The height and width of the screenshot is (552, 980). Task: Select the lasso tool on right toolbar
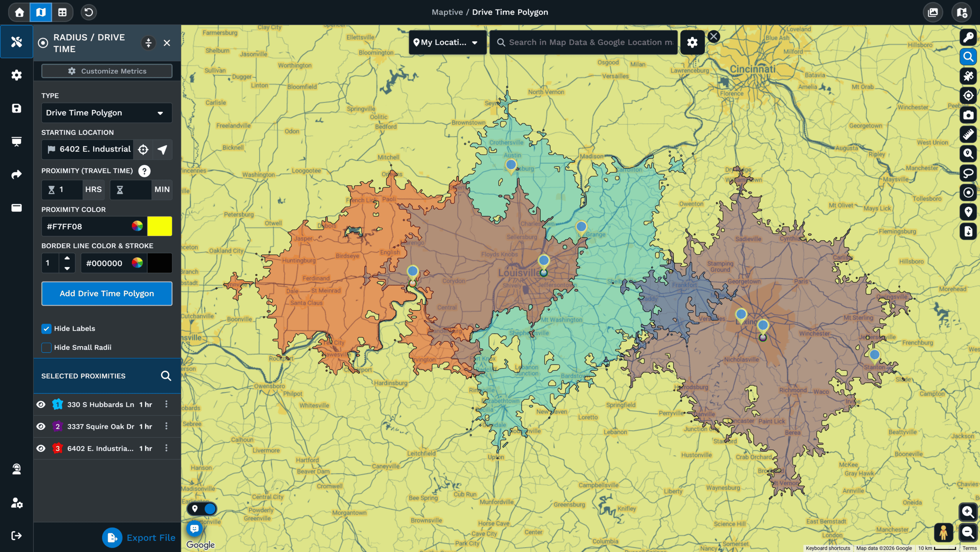pyautogui.click(x=969, y=173)
